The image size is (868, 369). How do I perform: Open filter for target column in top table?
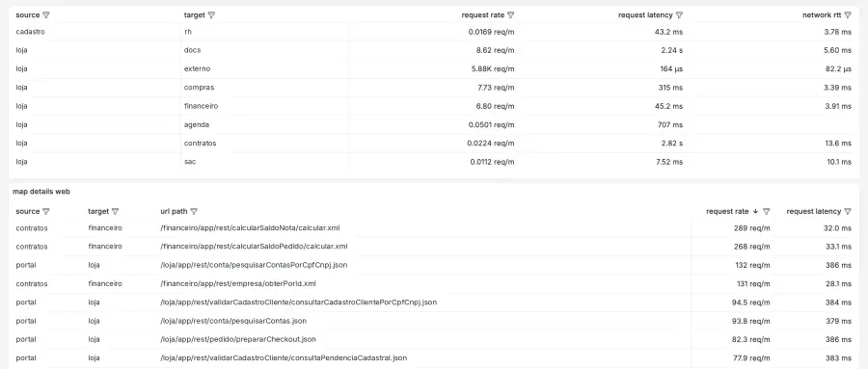pos(211,15)
